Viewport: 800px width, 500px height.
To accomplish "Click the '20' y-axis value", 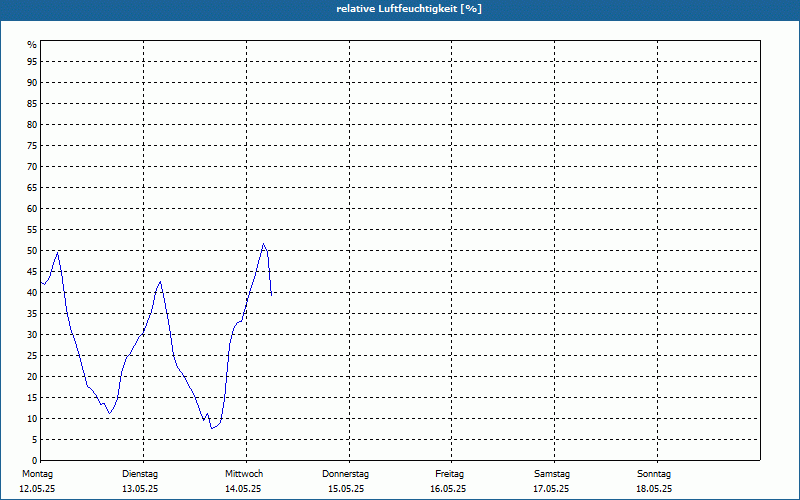I will tap(32, 377).
